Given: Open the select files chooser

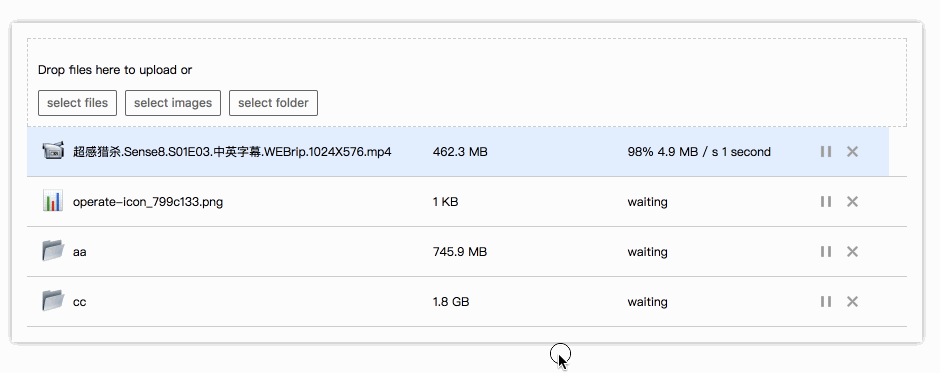Looking at the screenshot, I should (77, 103).
